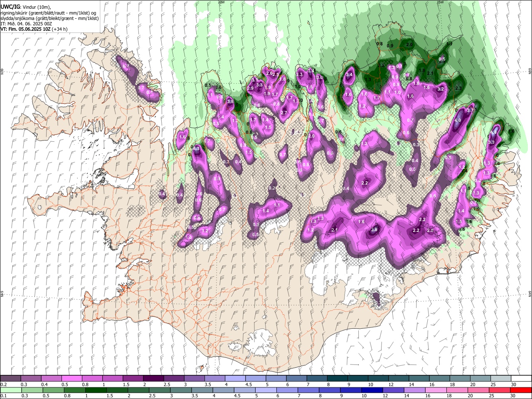Select the darkest purple 2 swatch in top legend row
532x399 pixels.
153,379
